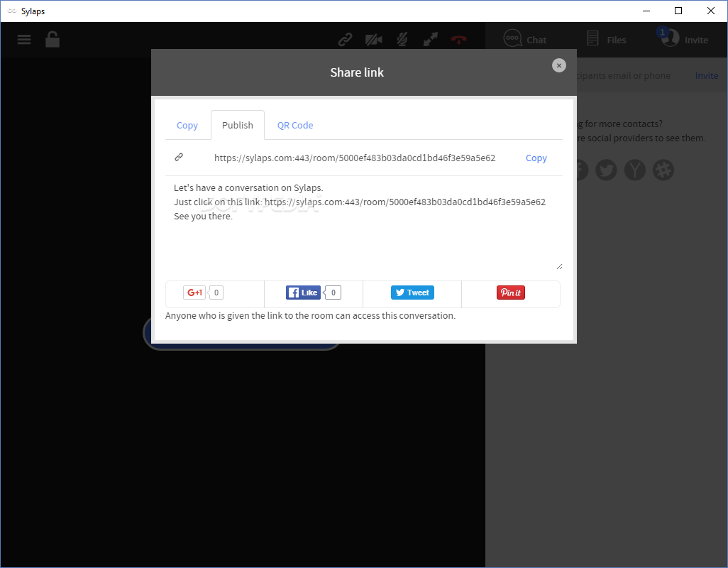Click the link icon left of the URL
Image resolution: width=728 pixels, height=568 pixels.
click(179, 157)
